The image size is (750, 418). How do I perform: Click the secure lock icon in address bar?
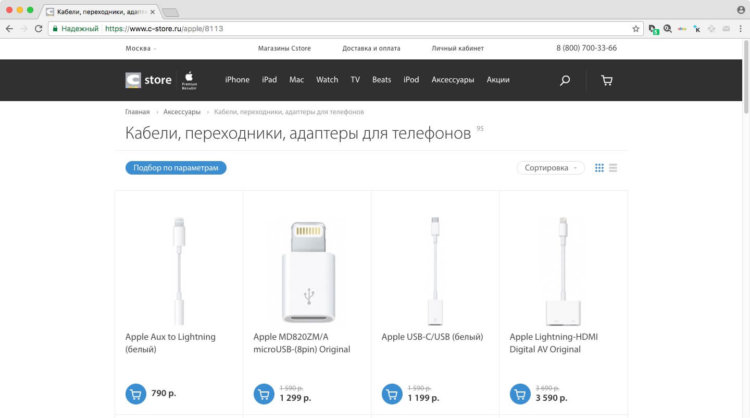(x=55, y=29)
